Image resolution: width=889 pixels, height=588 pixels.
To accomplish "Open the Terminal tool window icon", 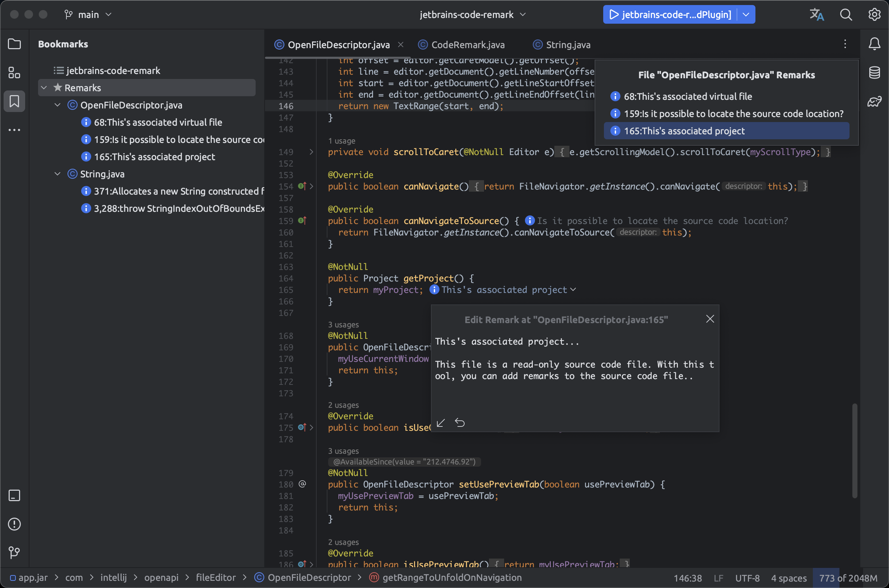I will tap(14, 495).
